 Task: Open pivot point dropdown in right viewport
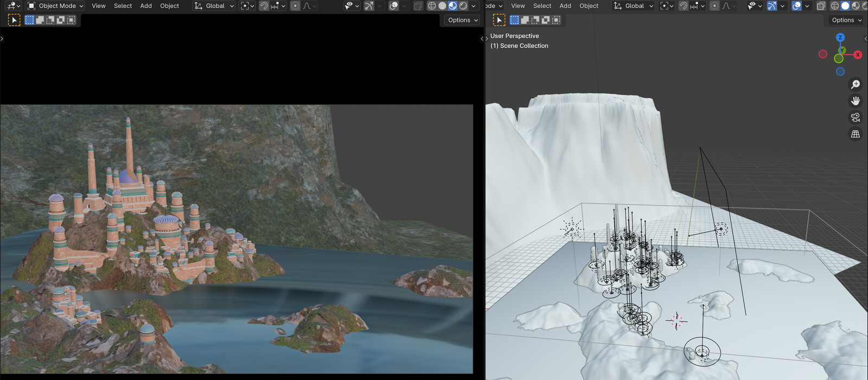click(667, 6)
